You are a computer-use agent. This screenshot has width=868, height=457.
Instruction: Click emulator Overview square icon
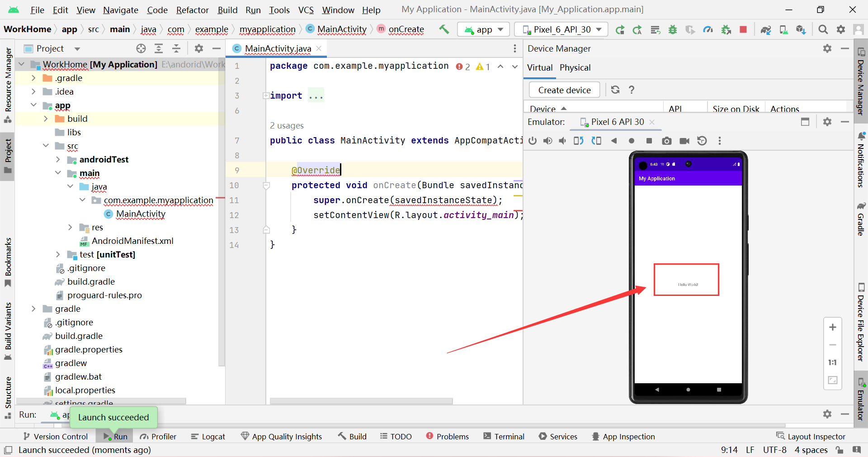point(649,141)
